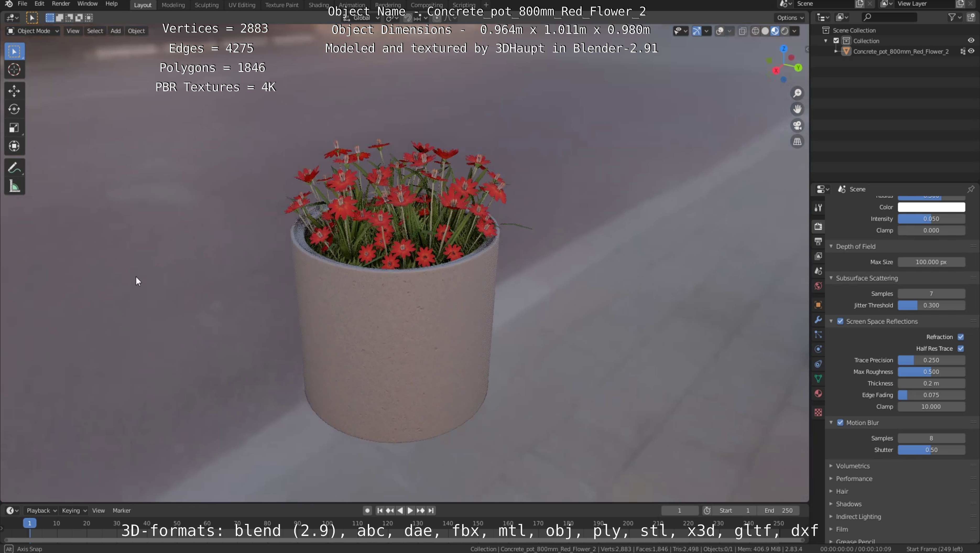Toggle X-ray display
The image size is (980, 553).
coord(742,31)
